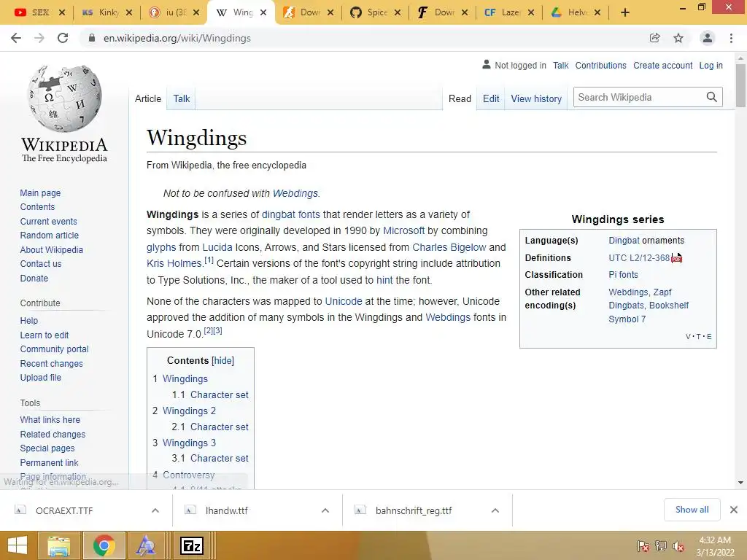The image size is (747, 560).
Task: Open View history tab
Action: (x=536, y=98)
